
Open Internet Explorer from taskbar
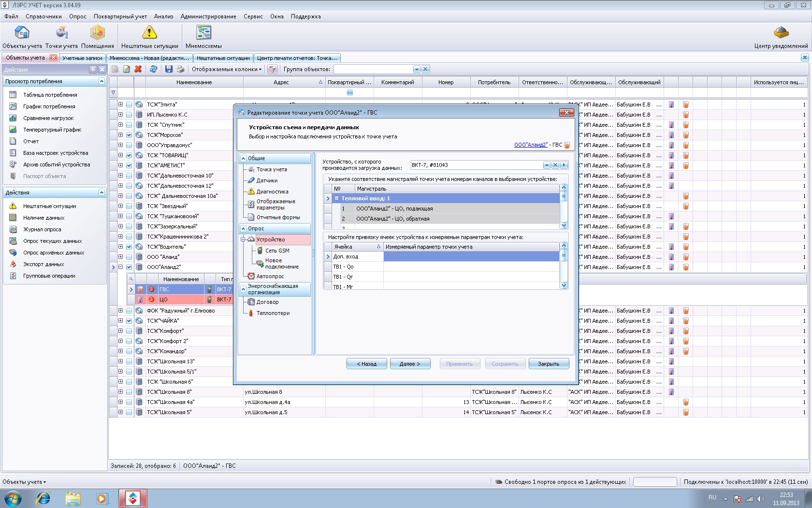[43, 498]
